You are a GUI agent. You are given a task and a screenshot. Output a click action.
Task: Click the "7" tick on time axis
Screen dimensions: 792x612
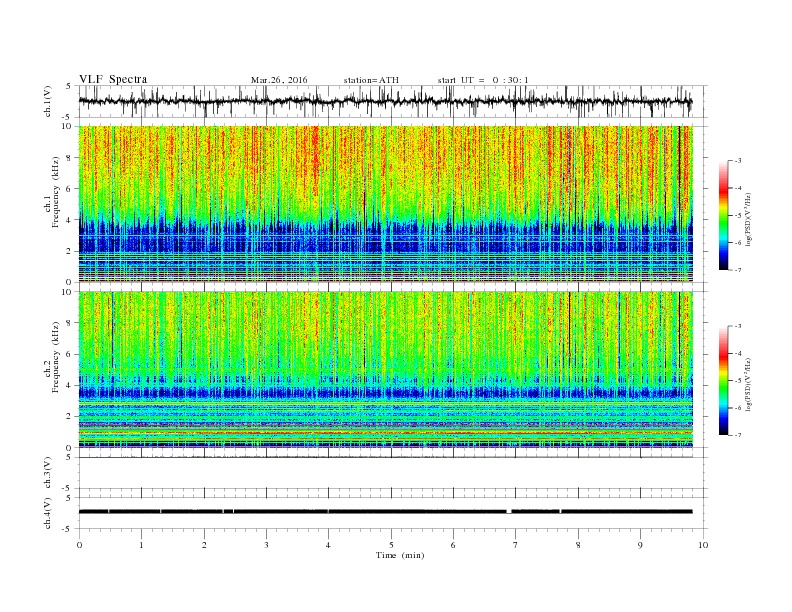(x=516, y=545)
